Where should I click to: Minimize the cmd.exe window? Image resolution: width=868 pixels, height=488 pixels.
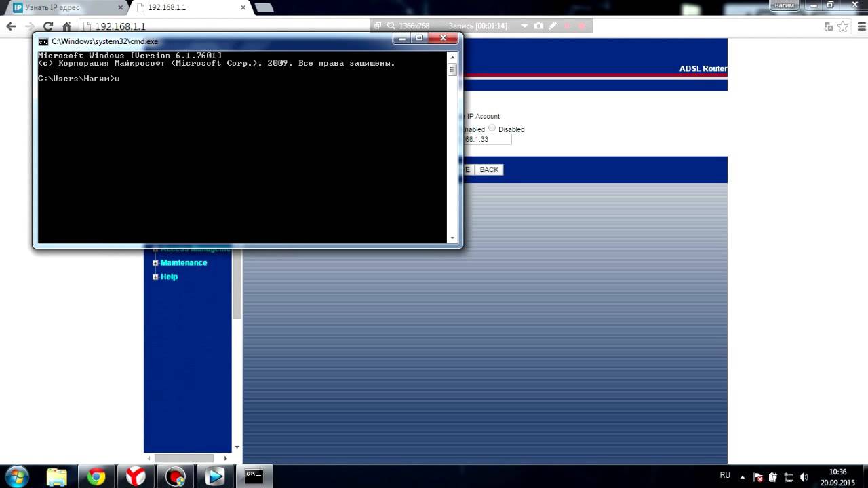pyautogui.click(x=402, y=38)
